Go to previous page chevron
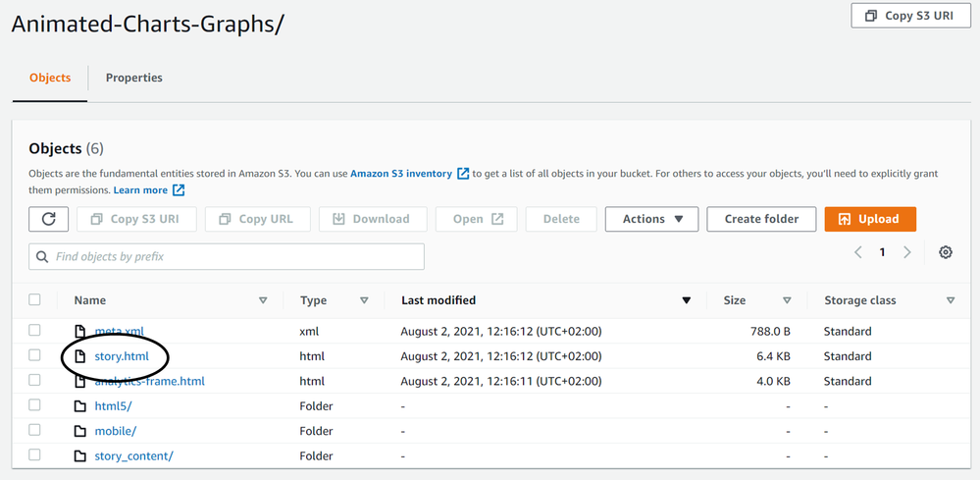Image resolution: width=980 pixels, height=480 pixels. tap(858, 252)
